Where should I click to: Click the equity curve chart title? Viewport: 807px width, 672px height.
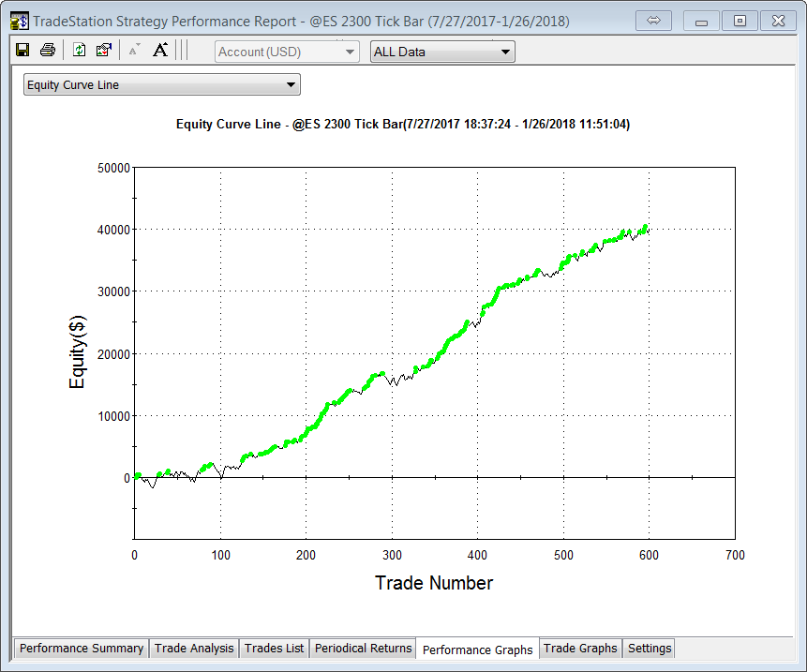402,124
